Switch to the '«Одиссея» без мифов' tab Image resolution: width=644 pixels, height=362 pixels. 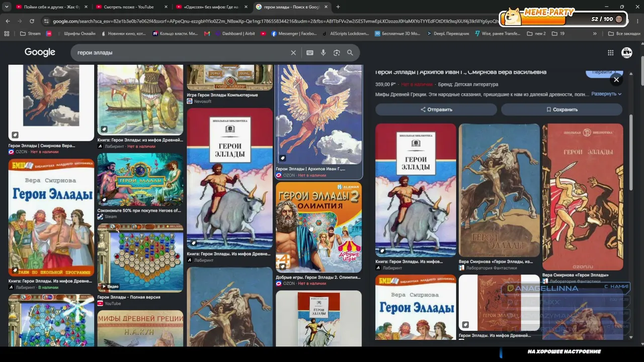click(211, 7)
